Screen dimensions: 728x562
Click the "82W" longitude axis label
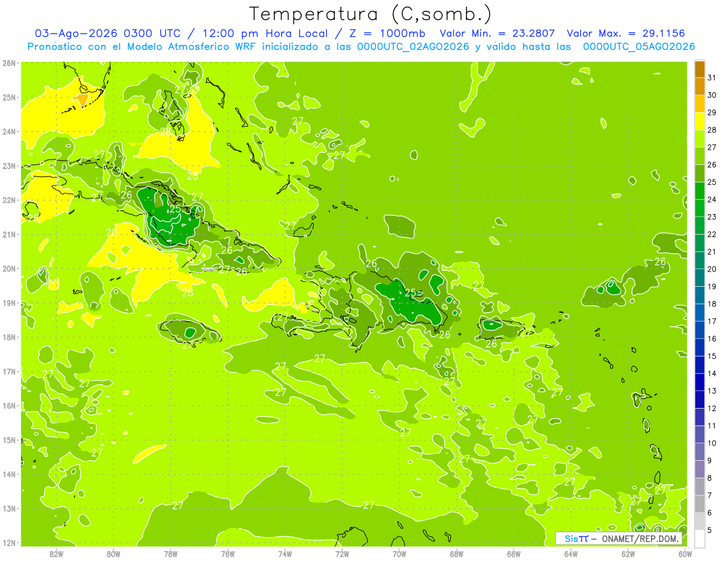pos(56,553)
